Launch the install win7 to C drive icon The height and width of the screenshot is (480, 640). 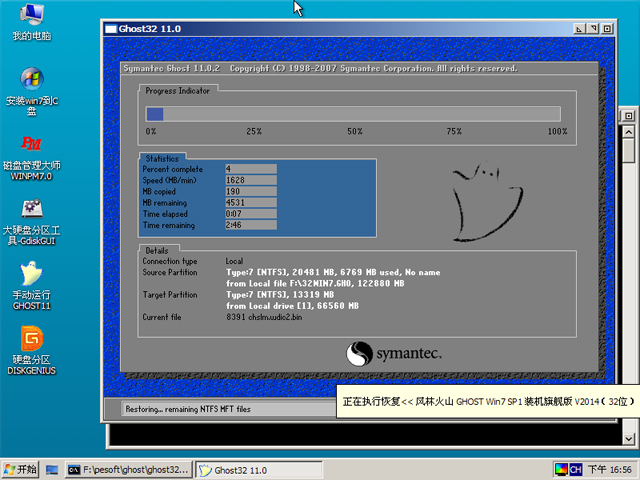click(31, 92)
